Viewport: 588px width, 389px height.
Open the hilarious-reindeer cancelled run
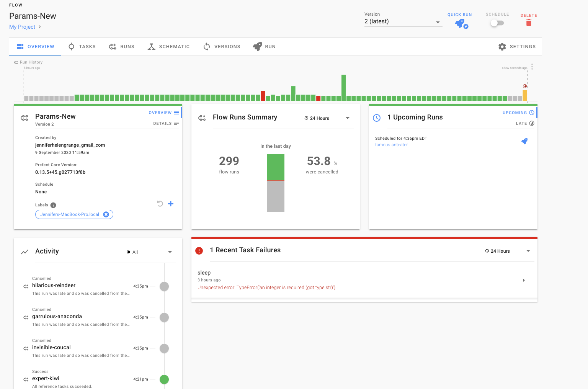tap(54, 285)
